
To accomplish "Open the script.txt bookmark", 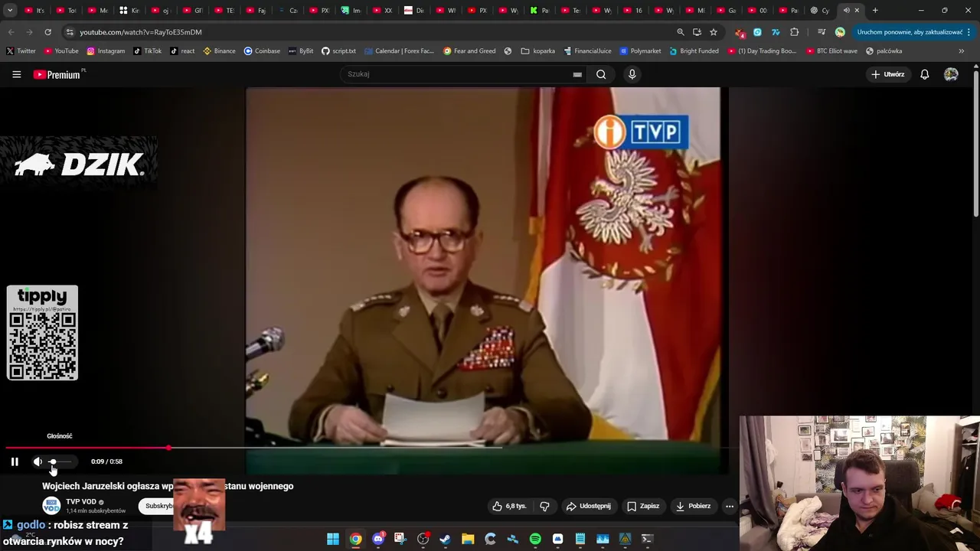I will pyautogui.click(x=338, y=51).
